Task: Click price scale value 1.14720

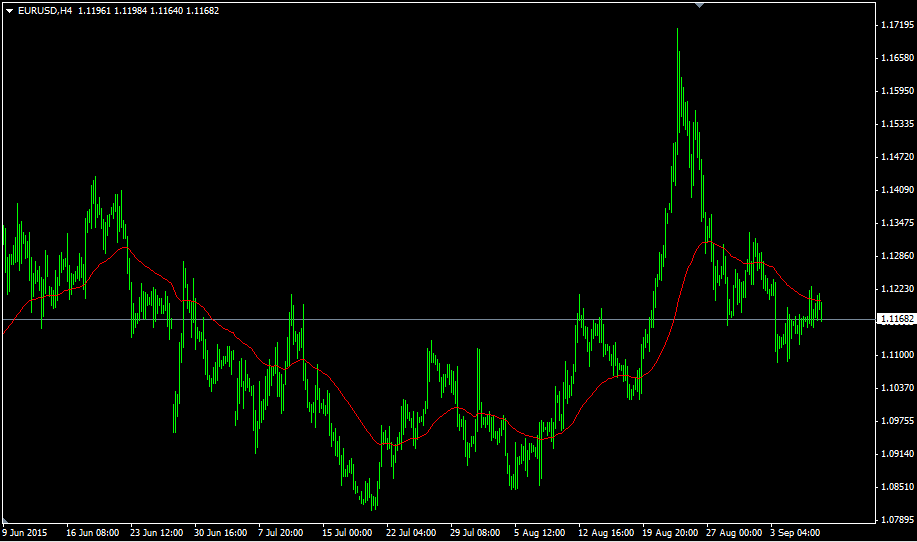Action: [897, 157]
